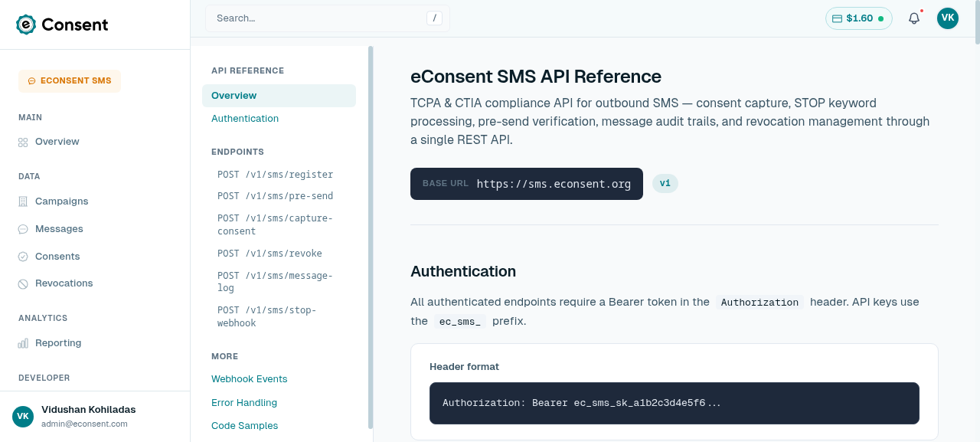The width and height of the screenshot is (980, 442).
Task: Switch to the Authentication section in the docs nav
Action: pos(245,118)
